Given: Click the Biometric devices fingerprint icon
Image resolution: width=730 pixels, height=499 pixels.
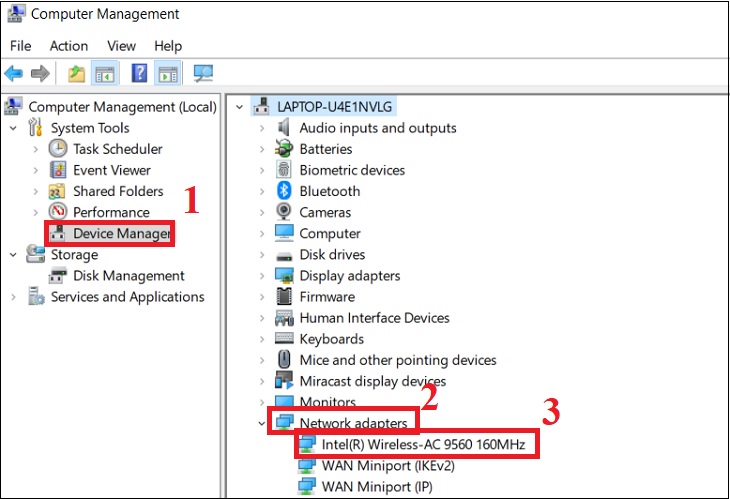Looking at the screenshot, I should tap(284, 170).
